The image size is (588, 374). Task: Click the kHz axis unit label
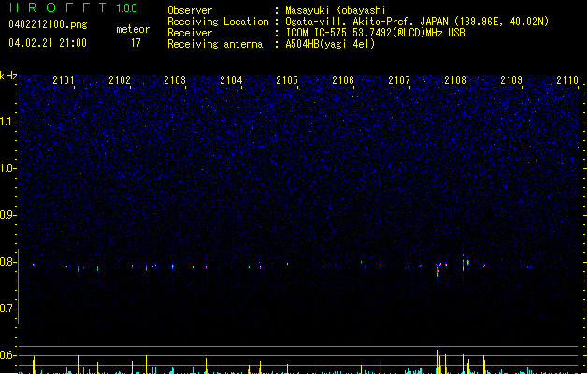point(8,76)
